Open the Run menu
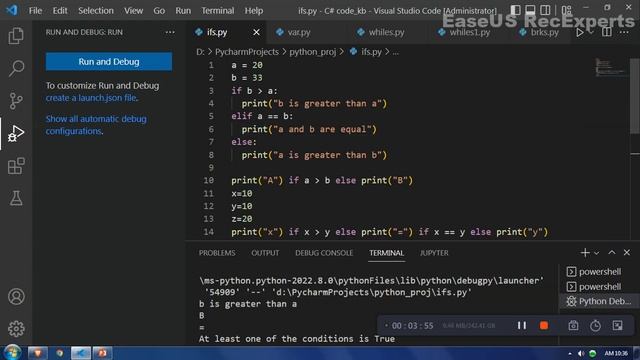Screen dimensions: 640x360 (x=183, y=10)
